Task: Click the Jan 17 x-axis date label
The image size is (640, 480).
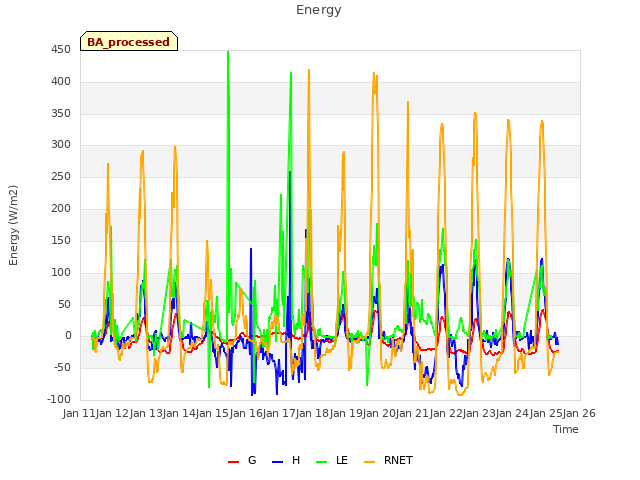Action: (x=279, y=413)
